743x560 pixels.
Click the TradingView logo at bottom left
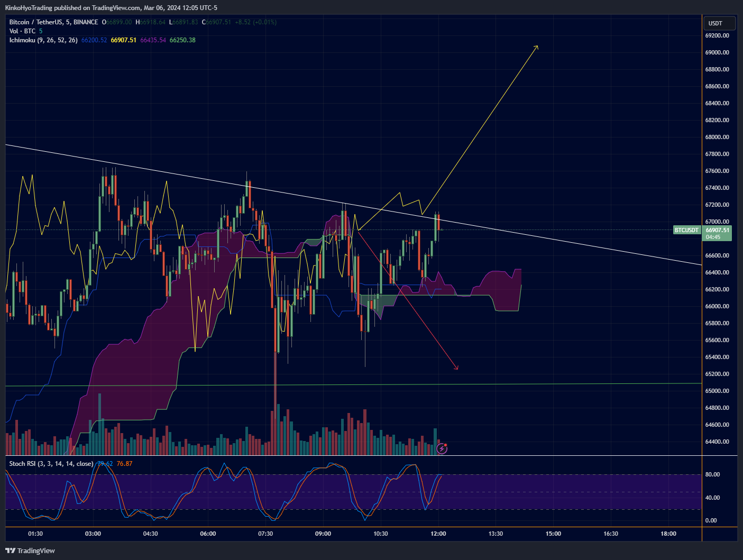(30, 550)
